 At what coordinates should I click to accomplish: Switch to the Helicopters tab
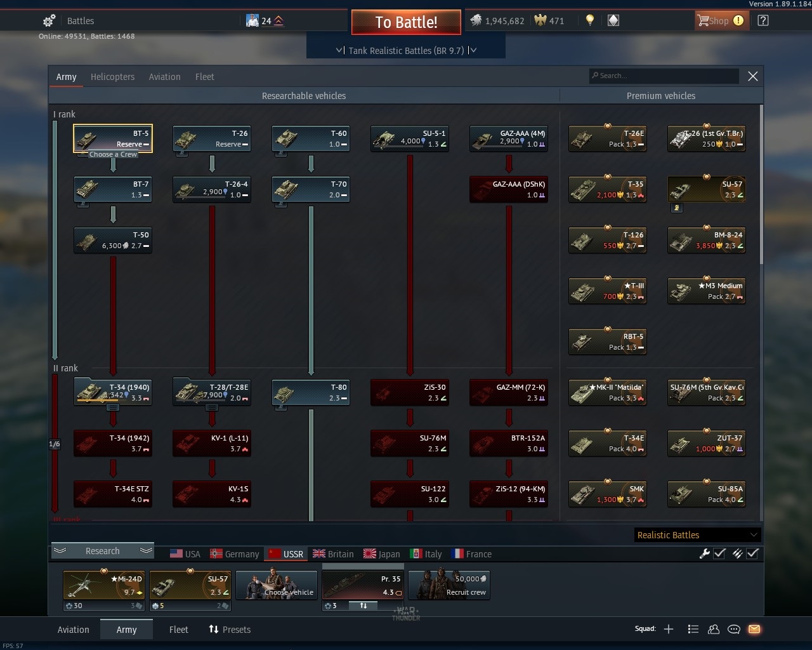click(112, 76)
